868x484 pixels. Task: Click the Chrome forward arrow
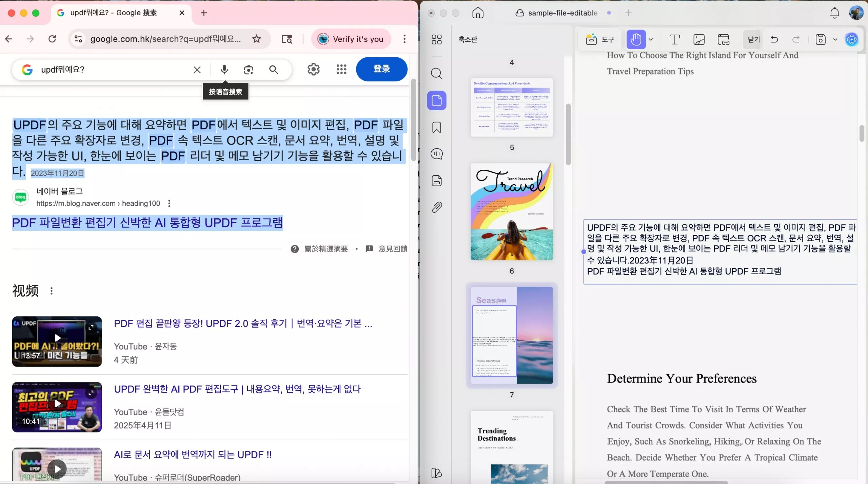pyautogui.click(x=30, y=39)
